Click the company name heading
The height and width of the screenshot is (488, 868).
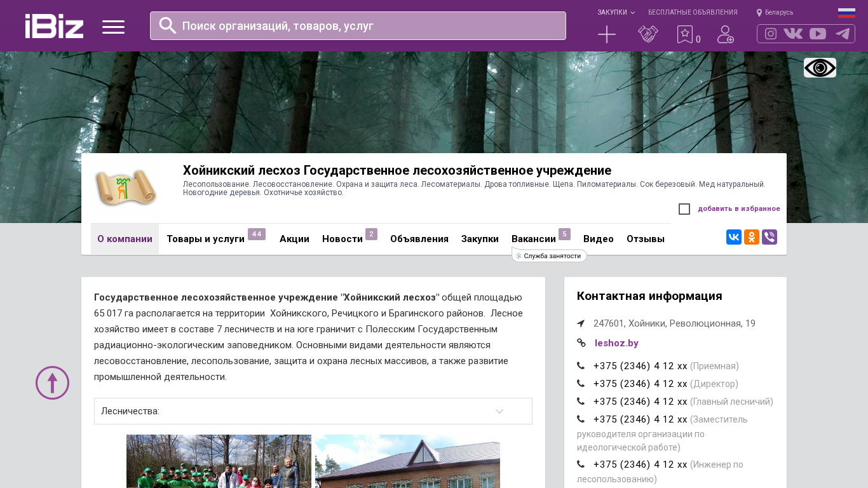coord(397,170)
